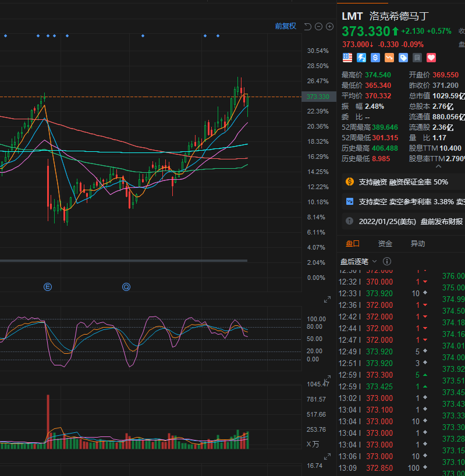465x476 pixels.
Task: Click the 最低价 365.340 value
Action: tap(378, 86)
